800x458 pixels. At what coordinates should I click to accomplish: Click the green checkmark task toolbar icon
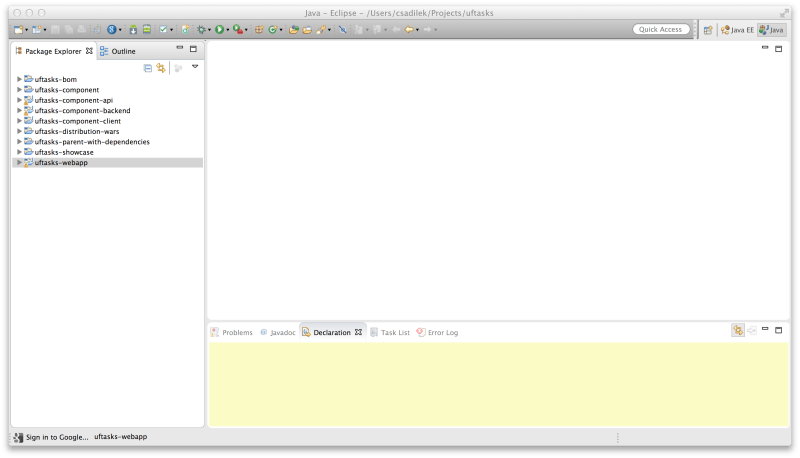tap(163, 30)
